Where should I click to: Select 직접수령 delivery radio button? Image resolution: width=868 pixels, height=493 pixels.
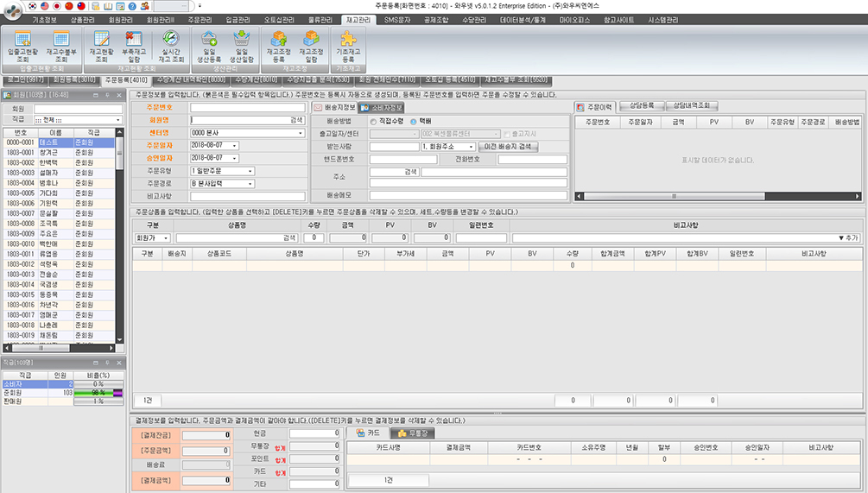coord(373,121)
